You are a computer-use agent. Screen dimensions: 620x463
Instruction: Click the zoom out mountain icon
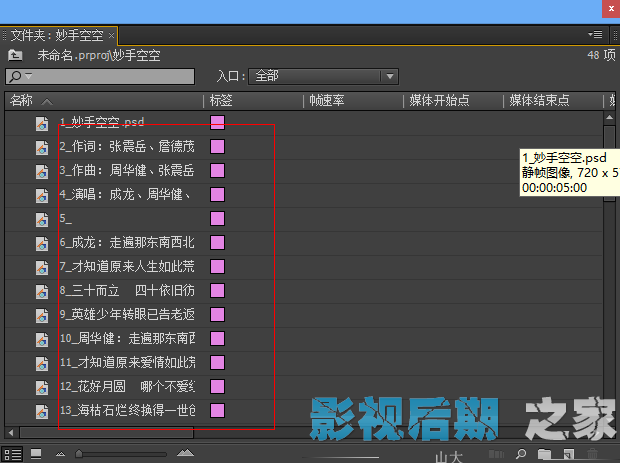[60, 454]
